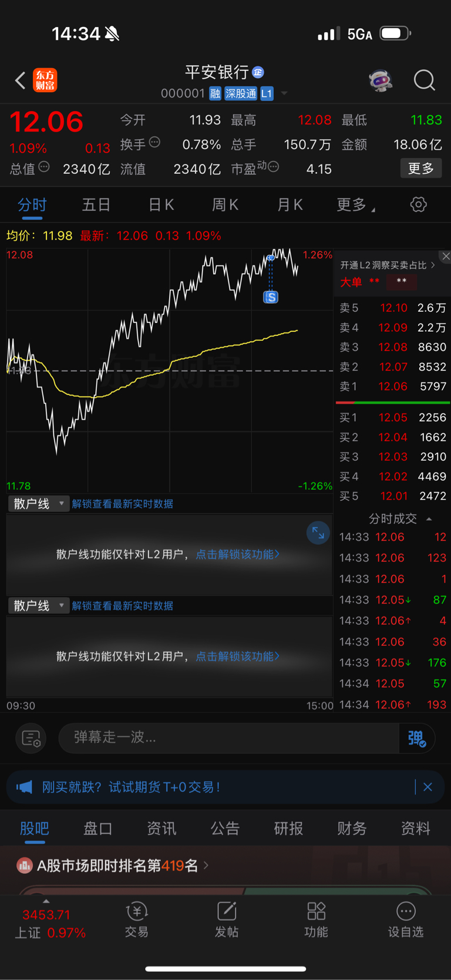The height and width of the screenshot is (980, 451).
Task: Switch to the 日K tab
Action: [x=161, y=204]
